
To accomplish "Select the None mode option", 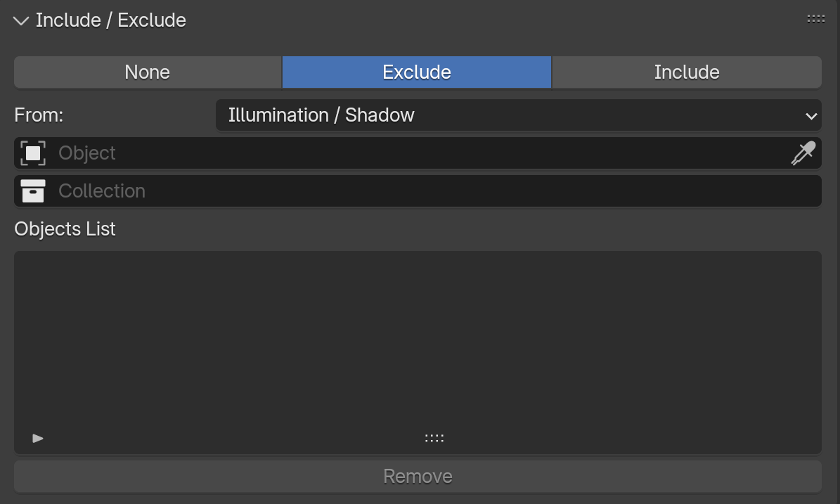I will 148,72.
